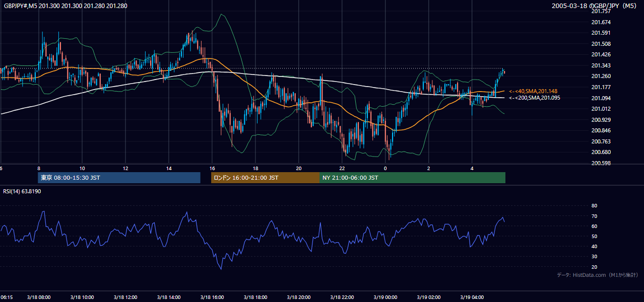Screen dimensions: 644x302
Task: Click the 3/18 16:00 time axis label
Action: coord(212,297)
